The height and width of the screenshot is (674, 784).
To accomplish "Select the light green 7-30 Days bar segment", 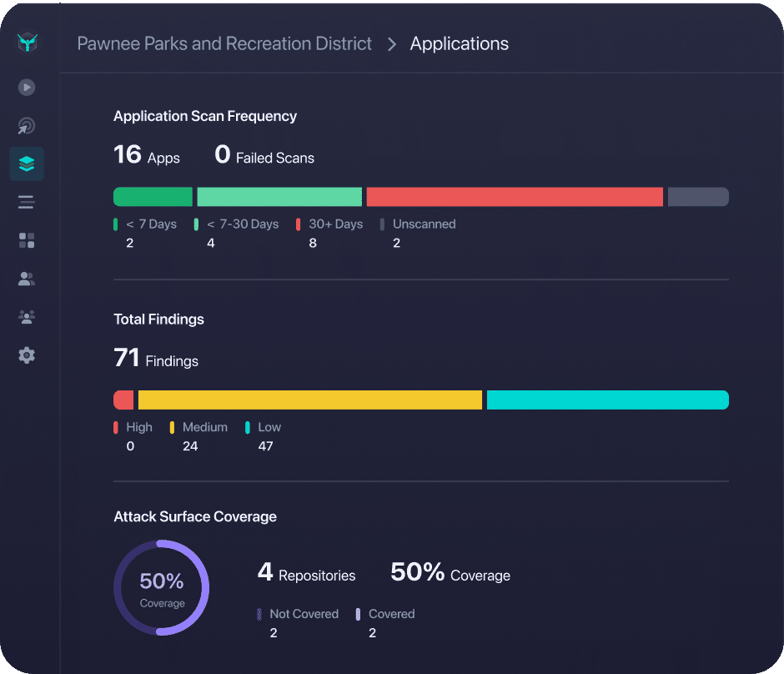I will click(x=279, y=197).
